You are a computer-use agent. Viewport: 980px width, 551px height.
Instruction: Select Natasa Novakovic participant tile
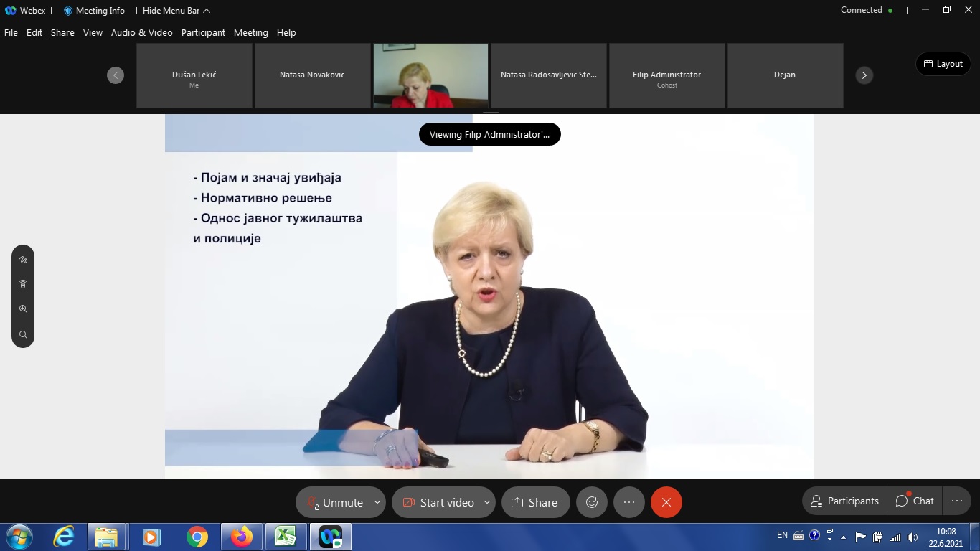[312, 75]
